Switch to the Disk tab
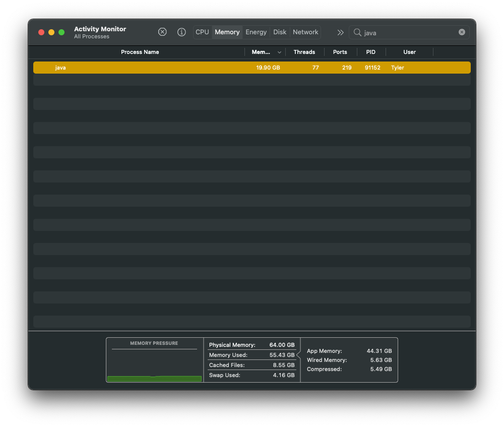 click(280, 32)
